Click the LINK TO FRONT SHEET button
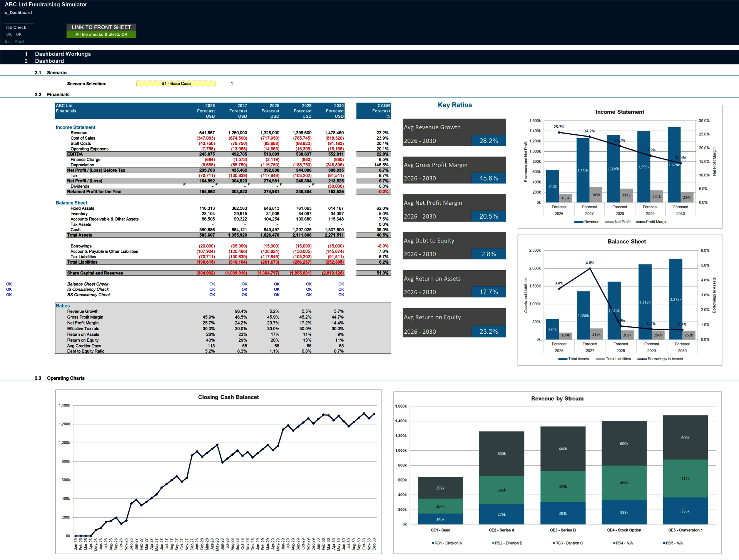This screenshot has height=560, width=739. (x=101, y=27)
